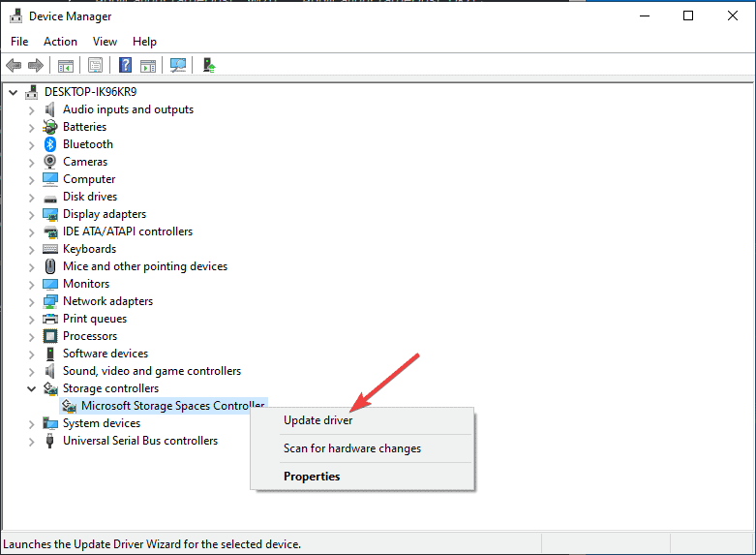The width and height of the screenshot is (756, 555).
Task: Select the Cameras label
Action: coord(85,162)
